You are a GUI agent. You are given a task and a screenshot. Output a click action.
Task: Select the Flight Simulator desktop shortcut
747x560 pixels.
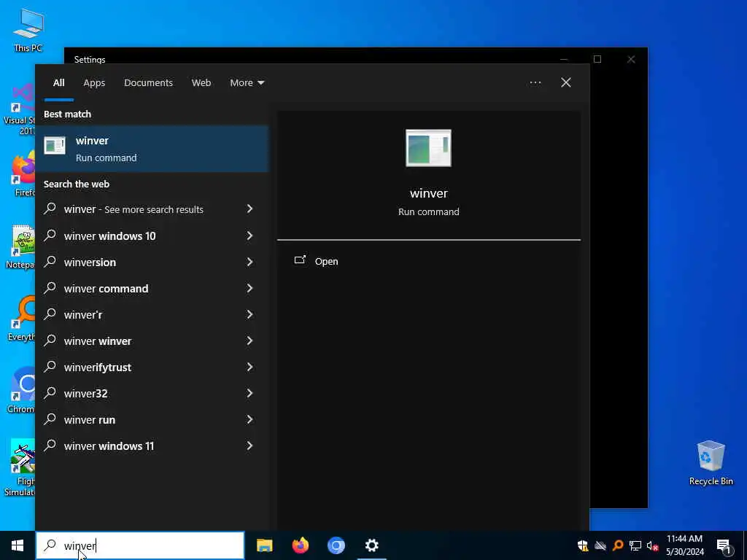click(x=20, y=467)
